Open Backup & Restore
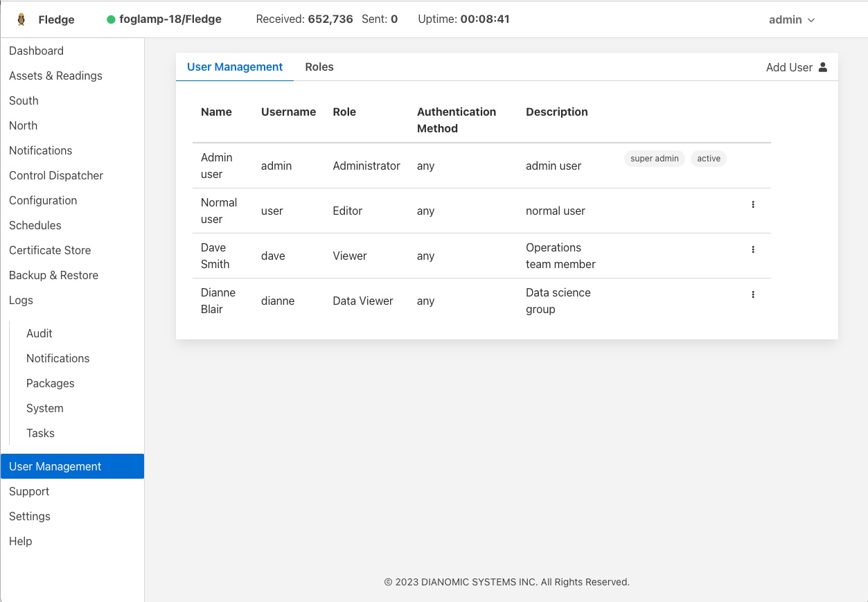Viewport: 868px width, 602px height. 53,275
